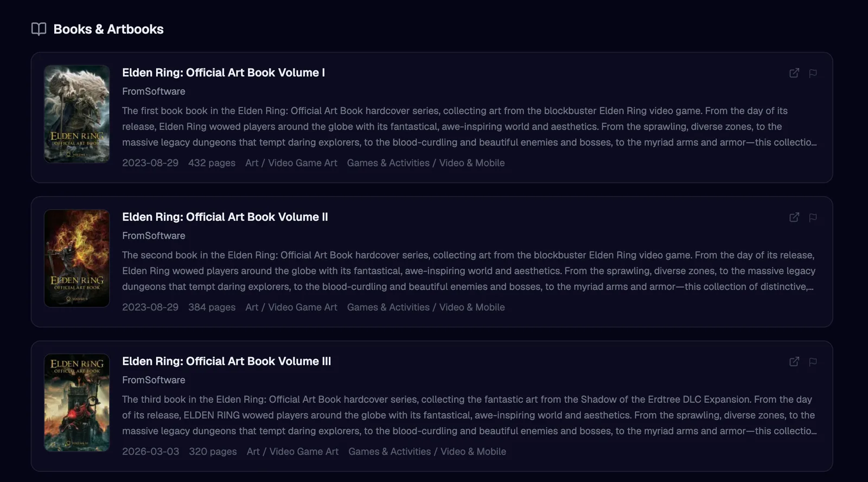
Task: Select Art / Video Game Art on Volume I
Action: coord(291,163)
